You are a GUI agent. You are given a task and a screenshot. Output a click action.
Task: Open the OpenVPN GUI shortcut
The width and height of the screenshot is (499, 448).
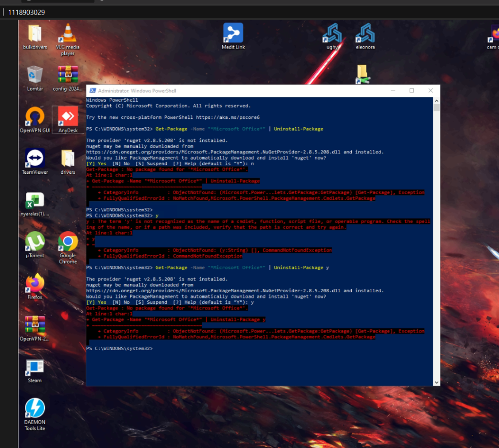35,117
